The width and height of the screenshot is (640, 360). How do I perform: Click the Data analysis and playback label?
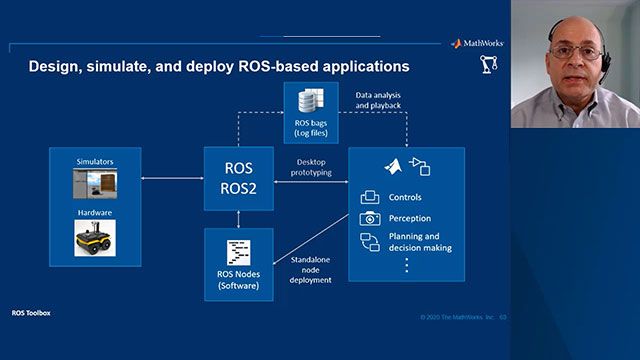378,100
